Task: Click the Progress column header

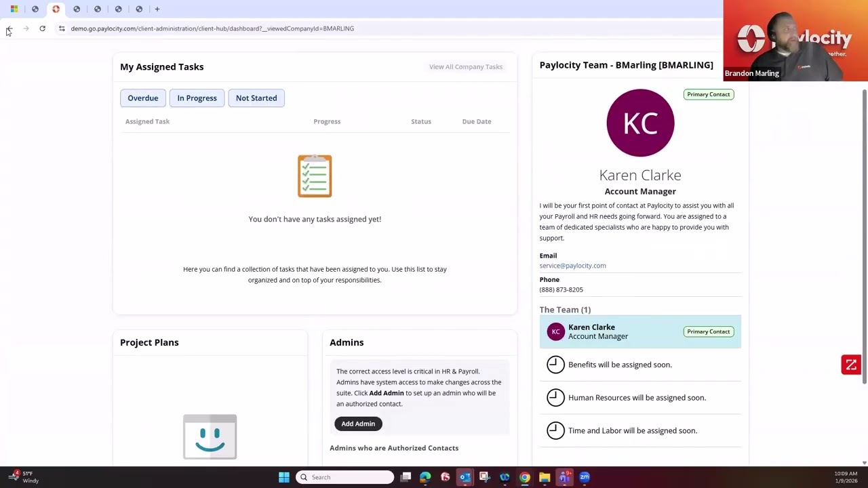Action: [x=327, y=121]
